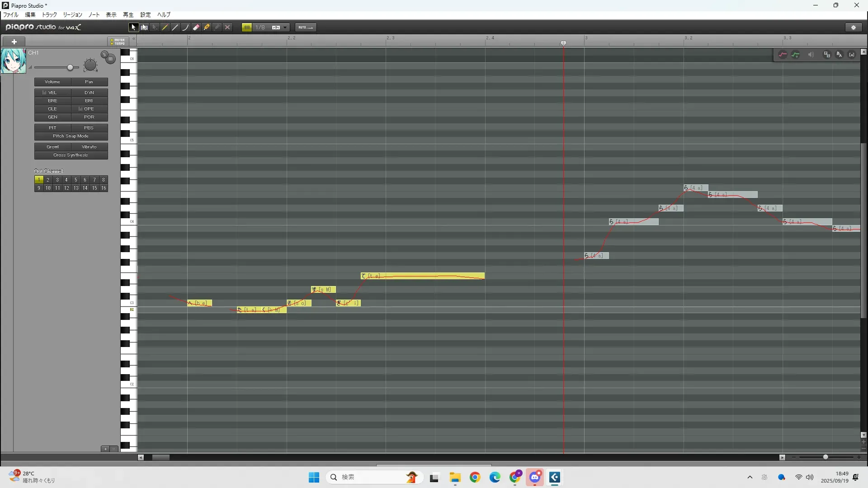Open the 1/8 quantize dropdown

pyautogui.click(x=285, y=28)
